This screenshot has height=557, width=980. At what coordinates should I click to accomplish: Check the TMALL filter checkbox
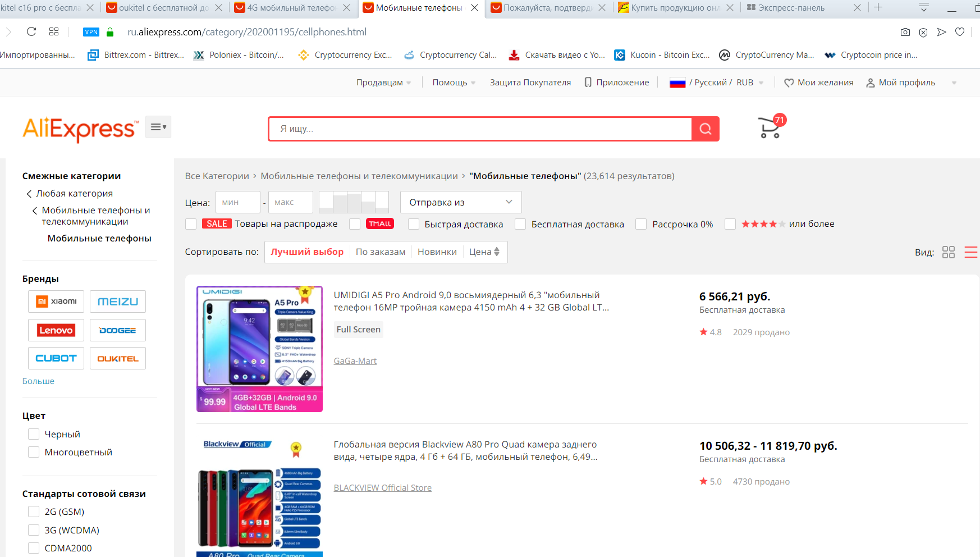click(x=355, y=224)
